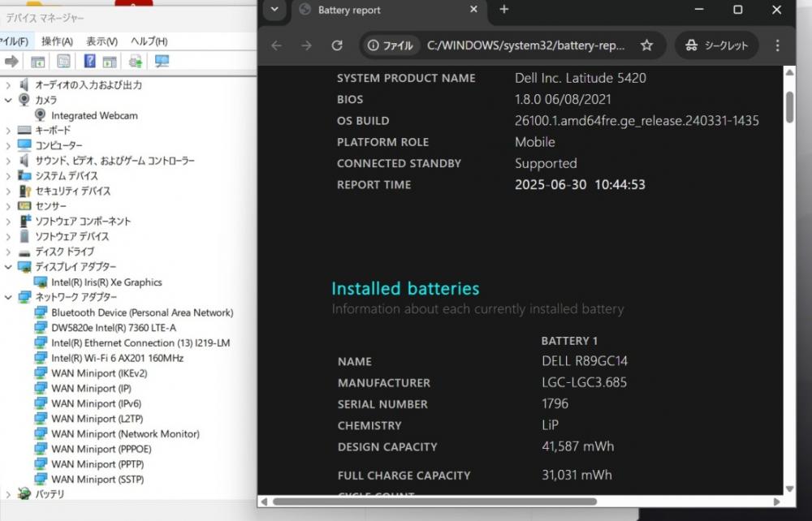The width and height of the screenshot is (812, 521).
Task: Click the LGC-LGC3.685 manufacturer value
Action: point(584,382)
